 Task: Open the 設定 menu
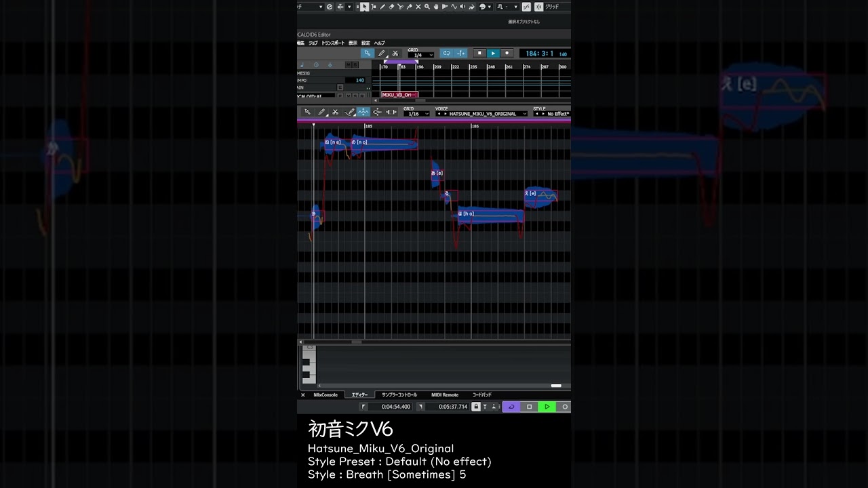366,43
